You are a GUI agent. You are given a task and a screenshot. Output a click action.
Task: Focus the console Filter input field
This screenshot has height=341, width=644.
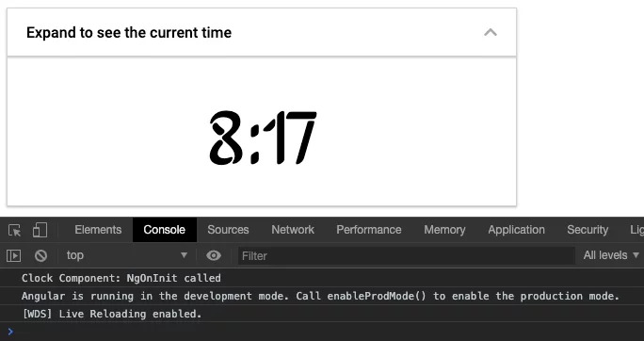(x=406, y=256)
